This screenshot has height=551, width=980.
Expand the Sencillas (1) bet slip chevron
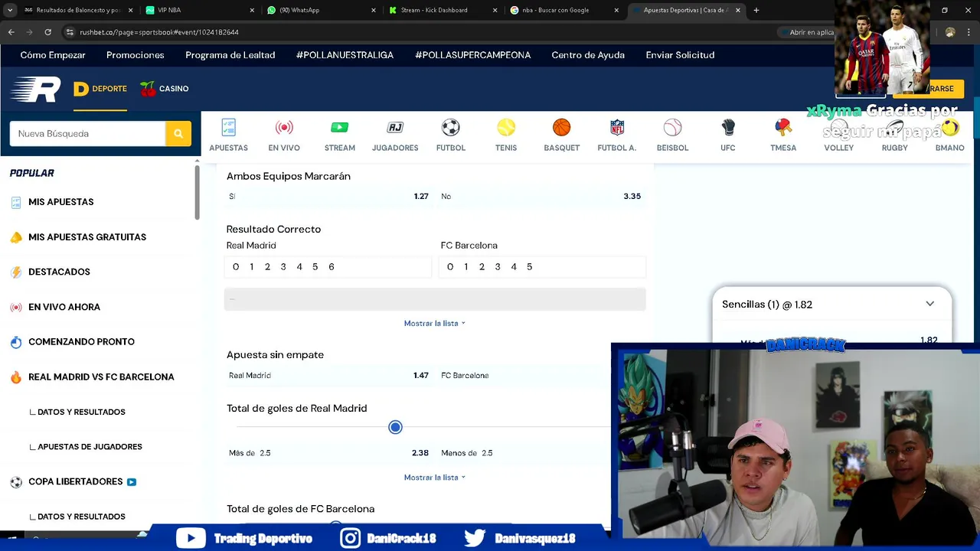pos(929,304)
